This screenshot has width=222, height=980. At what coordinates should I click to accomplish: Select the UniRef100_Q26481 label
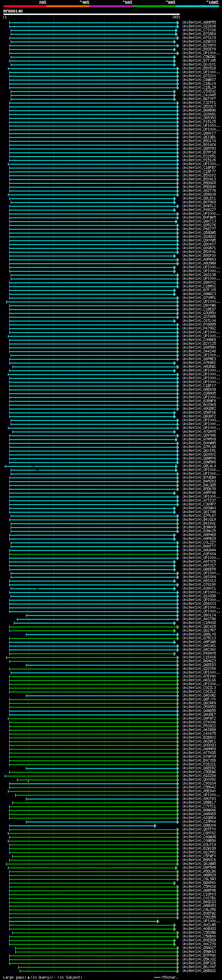point(199,114)
